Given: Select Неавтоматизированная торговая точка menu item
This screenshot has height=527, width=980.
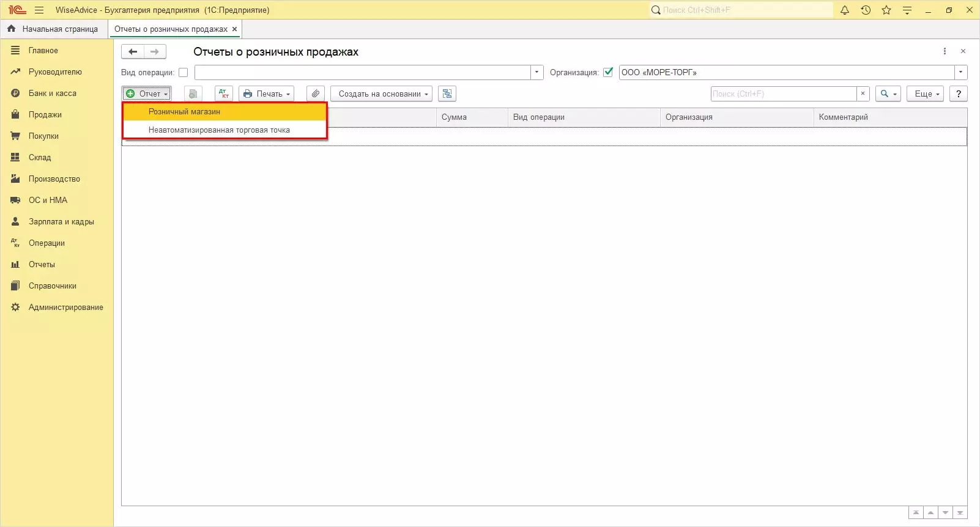Looking at the screenshot, I should click(x=225, y=130).
